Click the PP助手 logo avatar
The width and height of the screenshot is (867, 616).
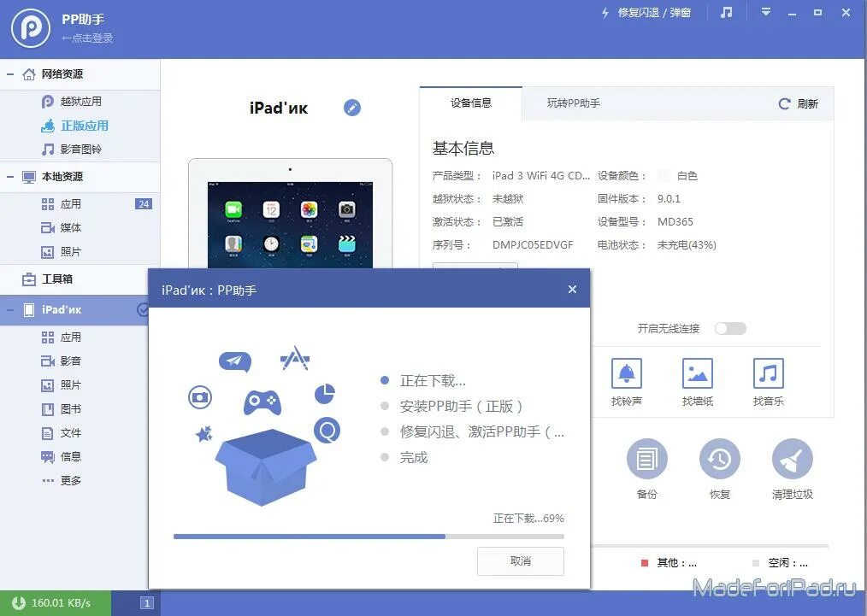[x=31, y=27]
